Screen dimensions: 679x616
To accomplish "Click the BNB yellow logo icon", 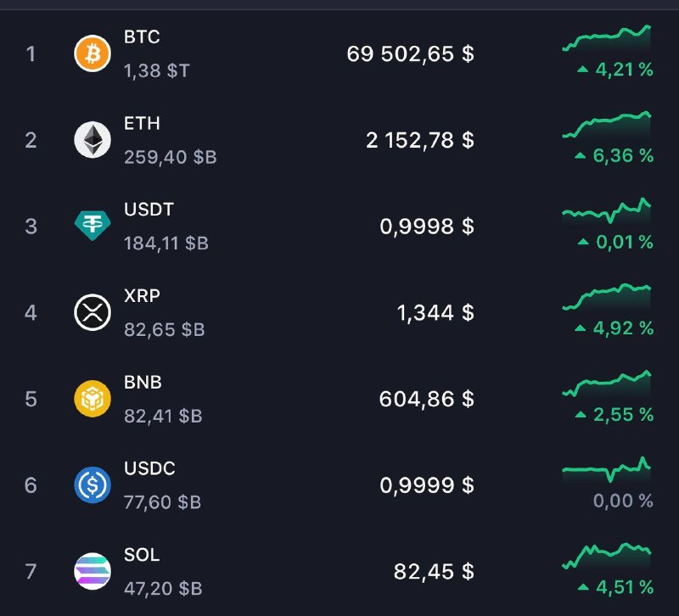I will coord(93,399).
